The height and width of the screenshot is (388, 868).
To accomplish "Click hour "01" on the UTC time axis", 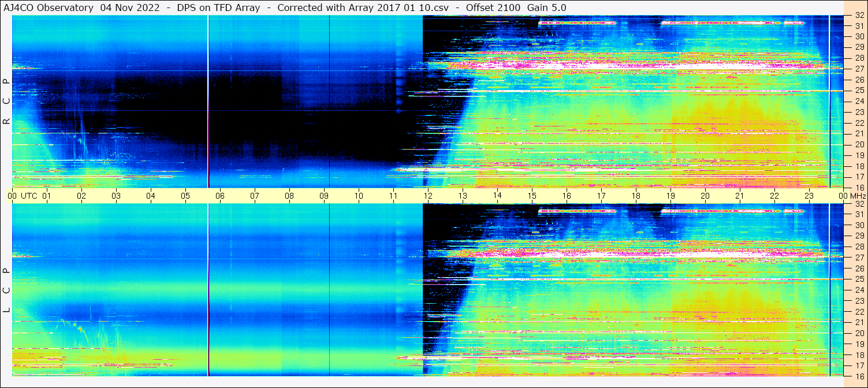I will 47,196.
